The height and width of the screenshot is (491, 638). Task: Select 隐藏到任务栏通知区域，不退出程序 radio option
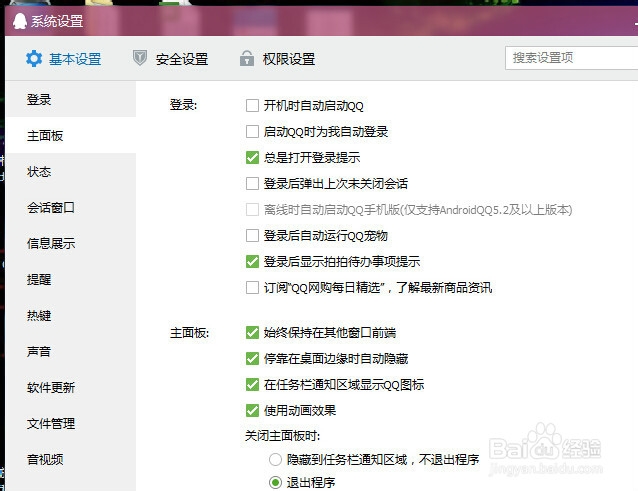pos(275,460)
